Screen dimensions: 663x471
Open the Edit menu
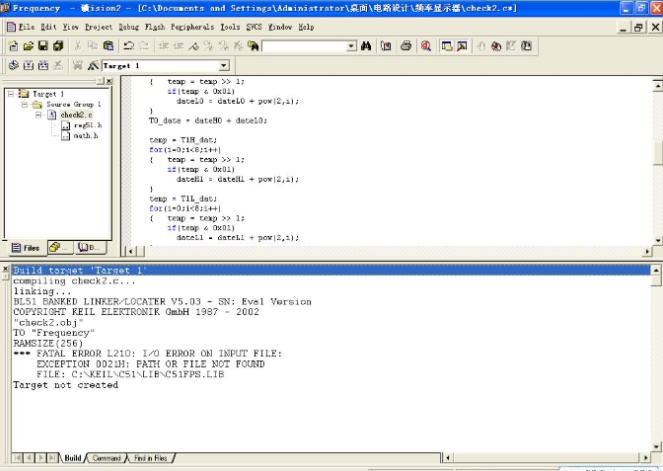48,27
